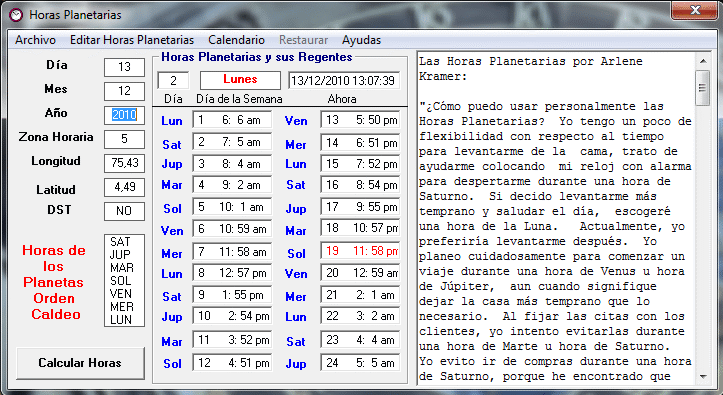Open the Calendario menu
This screenshot has width=723, height=395.
pyautogui.click(x=237, y=40)
